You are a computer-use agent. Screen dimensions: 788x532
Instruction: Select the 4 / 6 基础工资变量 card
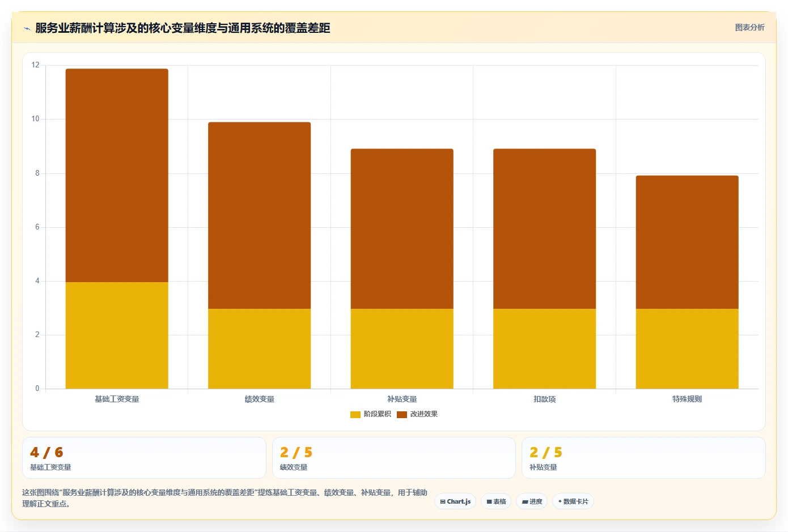pyautogui.click(x=144, y=458)
